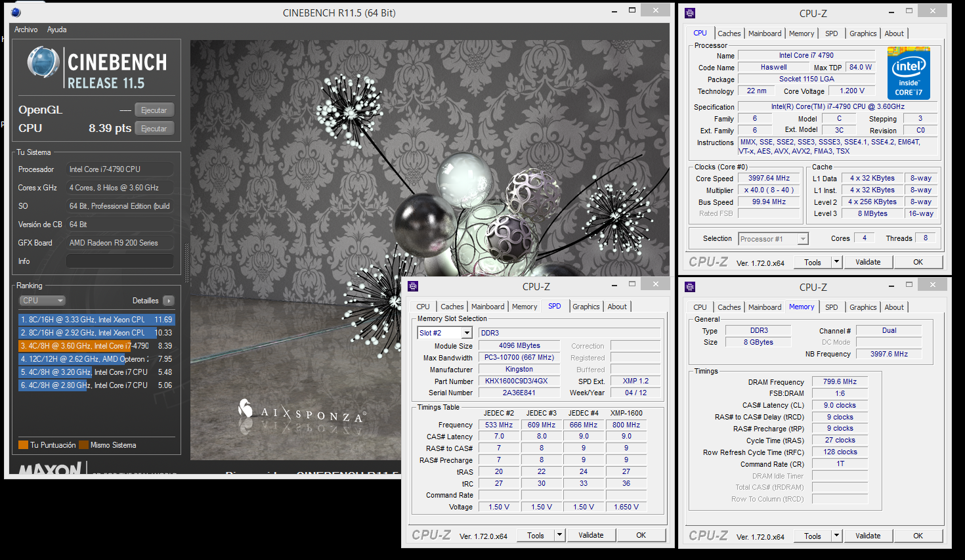Switch to CPU tab in bottom-right CPU-Z window
The width and height of the screenshot is (965, 560).
coord(700,307)
